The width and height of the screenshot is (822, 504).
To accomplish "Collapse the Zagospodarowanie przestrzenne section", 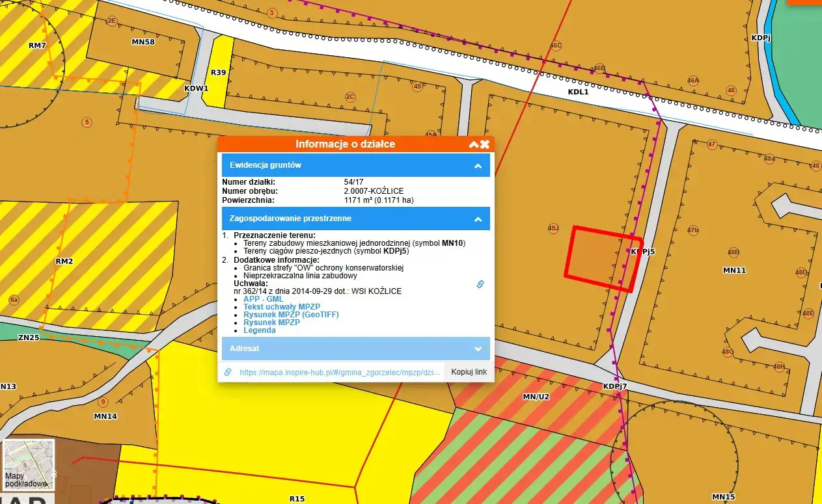I will (x=478, y=219).
